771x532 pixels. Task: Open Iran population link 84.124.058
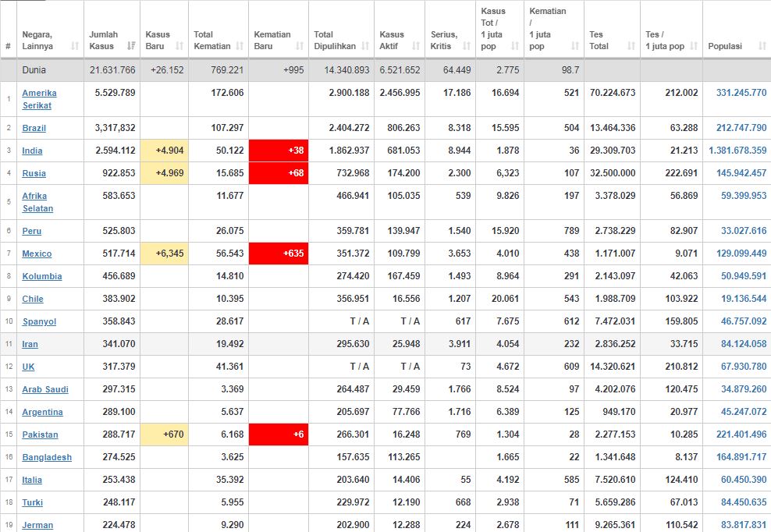click(744, 344)
